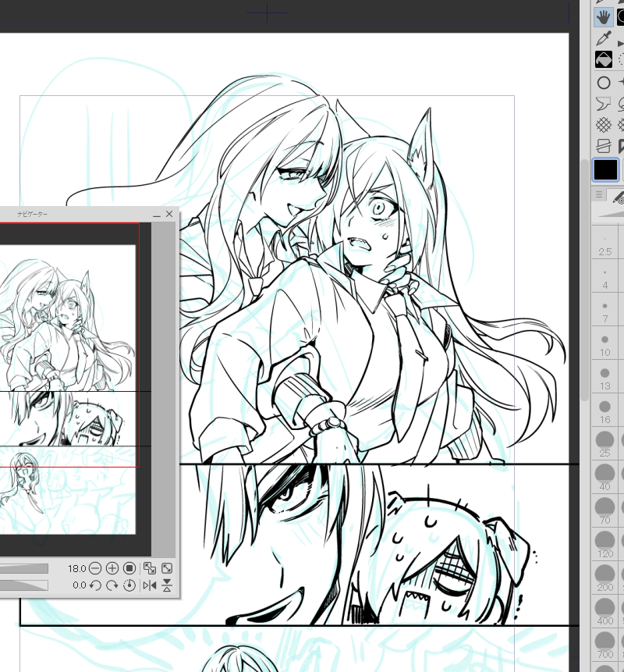Rotate canvas left in the Navigator
Viewport: 624px width, 672px height.
point(95,585)
